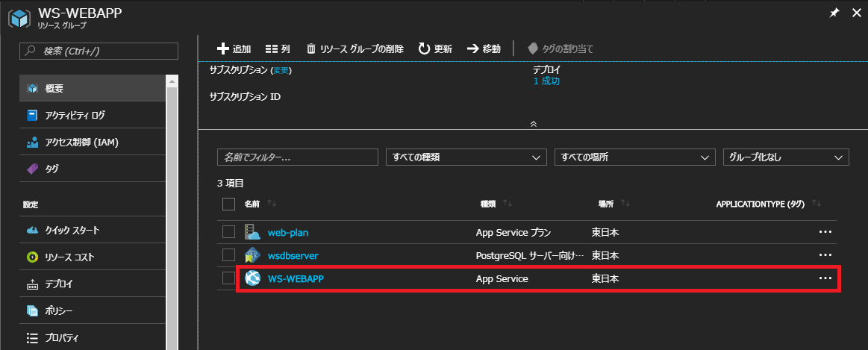Screen dimensions: 868x350
Task: Open the more menu for WS-WEBAPP row
Action: (x=825, y=278)
